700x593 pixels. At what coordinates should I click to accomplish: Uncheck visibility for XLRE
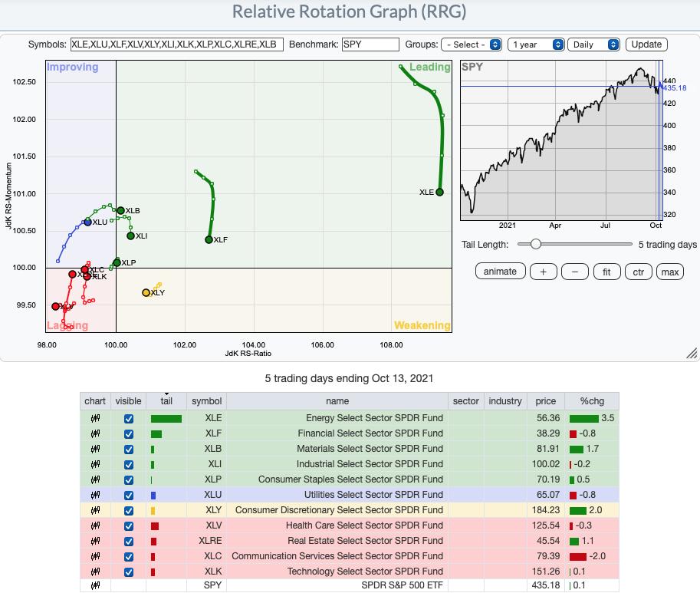[x=129, y=541]
